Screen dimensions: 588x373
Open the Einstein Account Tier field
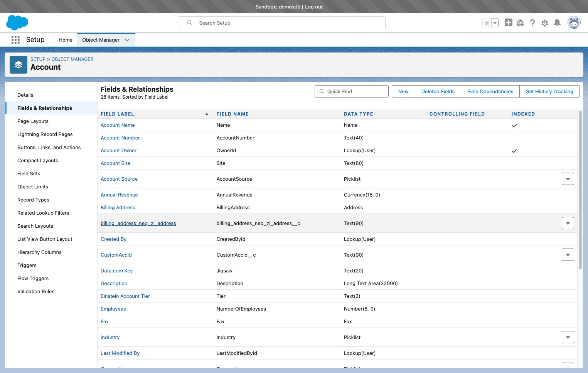tap(125, 296)
